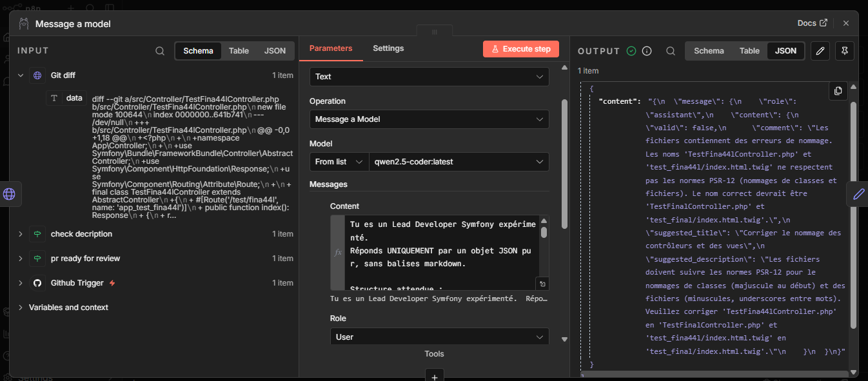Open the qwen2.5-coder:latest model dropdown
868x381 pixels.
tap(459, 162)
